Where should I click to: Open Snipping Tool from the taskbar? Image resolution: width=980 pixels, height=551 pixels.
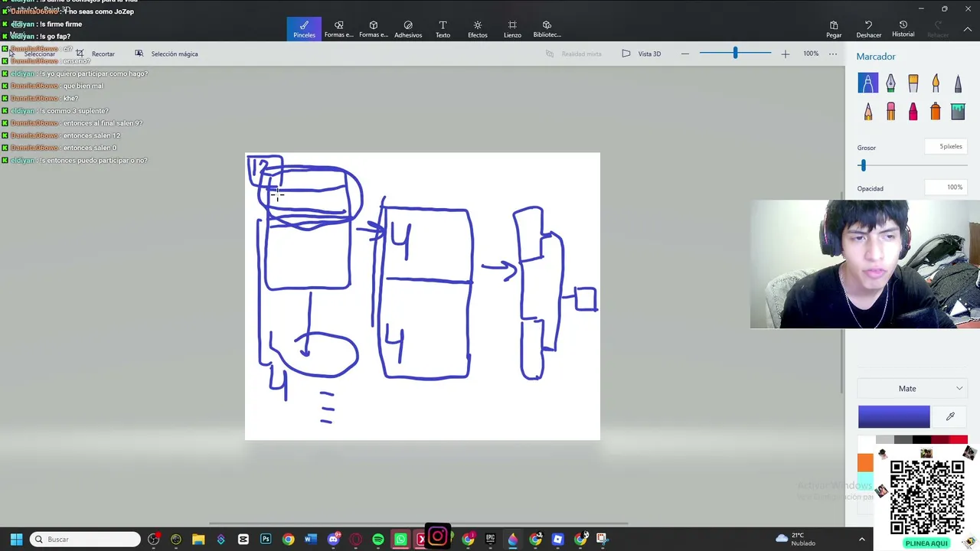point(603,540)
